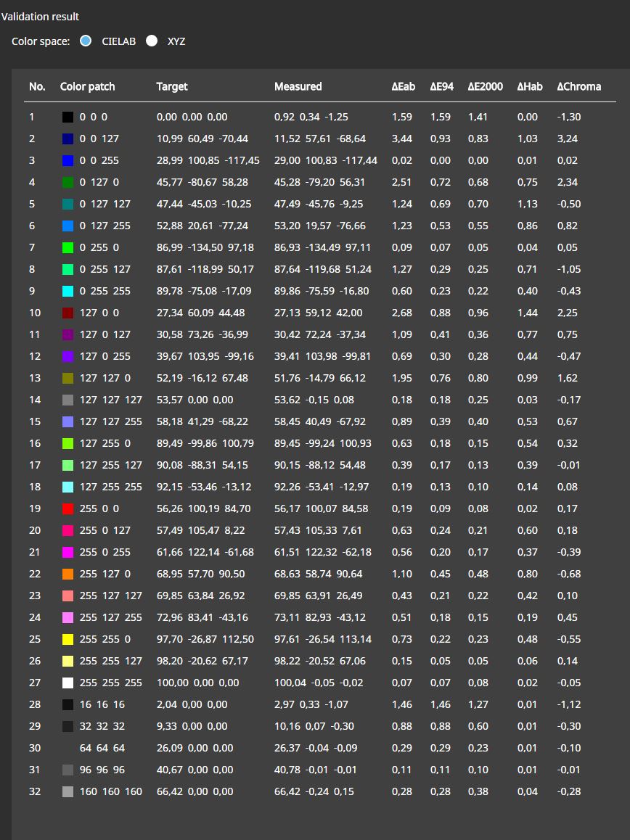Click the magenta swatch for 255 0 255
The width and height of the screenshot is (630, 840).
coord(67,552)
